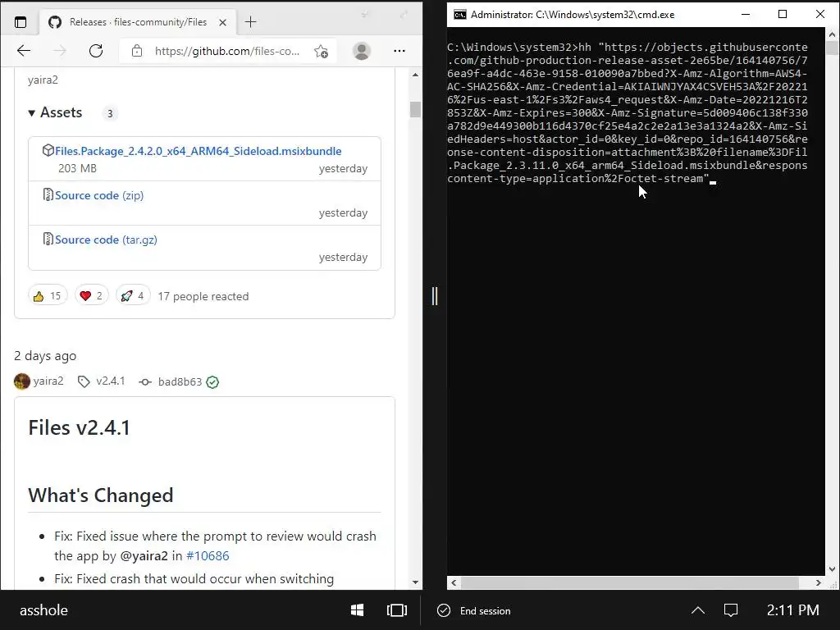The image size is (840, 630).
Task: Open the browser tab actions menu icon
Action: [21, 22]
